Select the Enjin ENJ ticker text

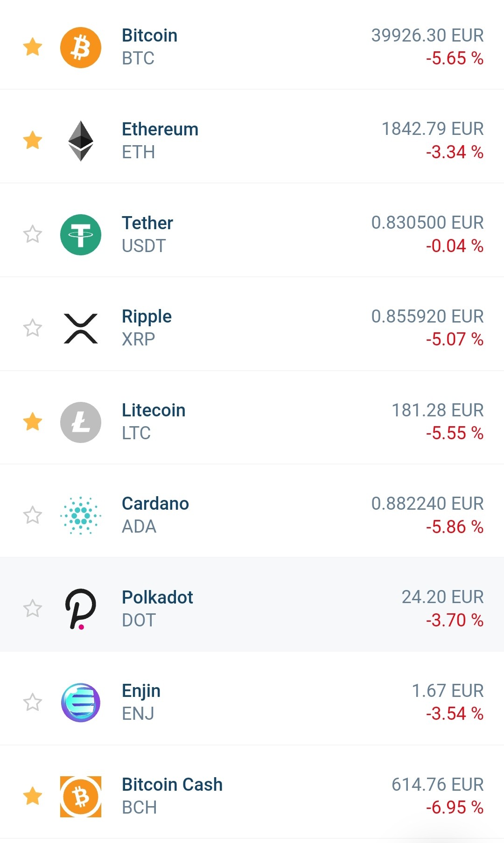tap(138, 714)
